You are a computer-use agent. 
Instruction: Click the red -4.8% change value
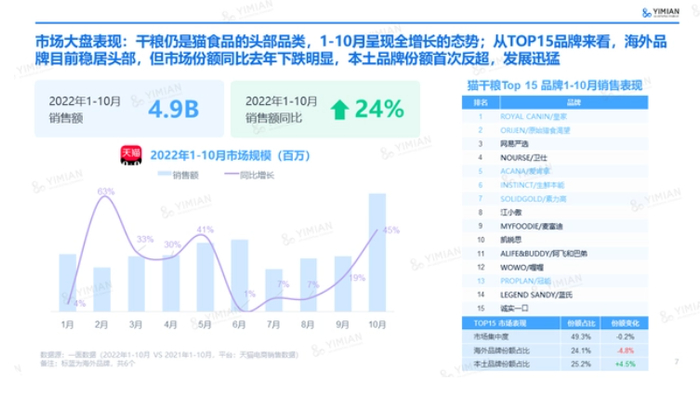coord(625,351)
